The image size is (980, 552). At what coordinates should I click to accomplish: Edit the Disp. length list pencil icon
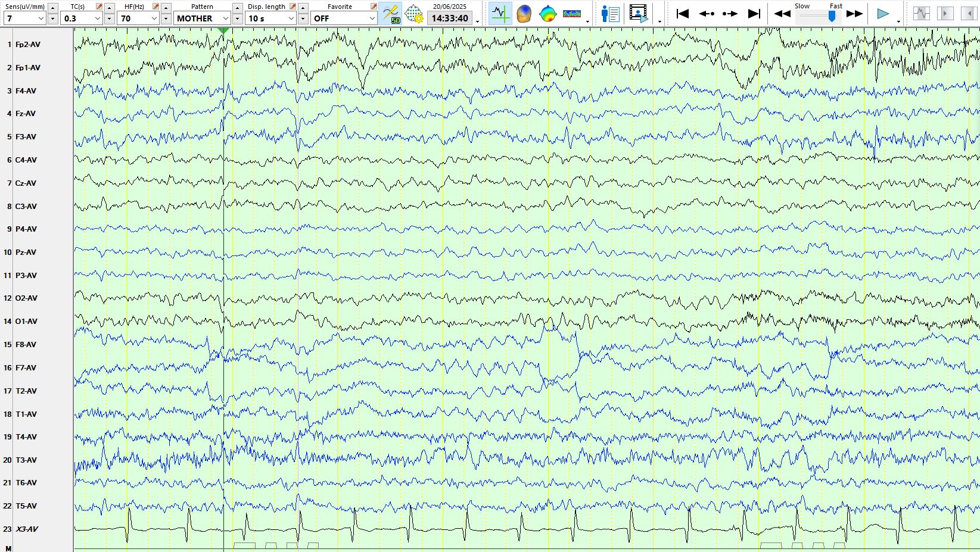point(293,7)
